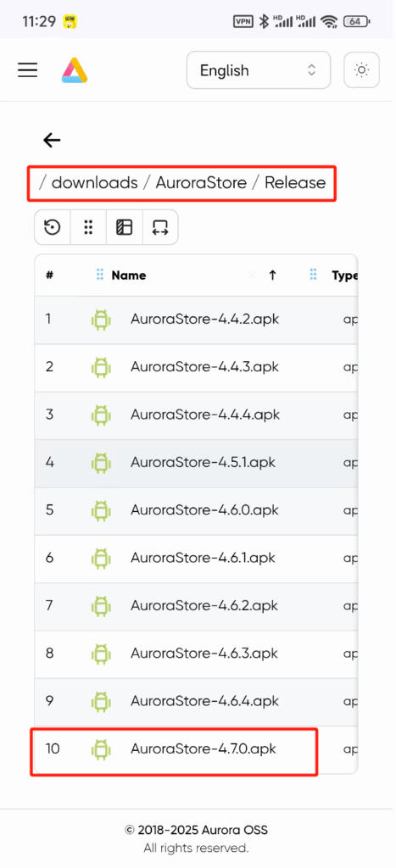396x868 pixels.
Task: Click the Android icon for AuroraStore-4.6.1.apk
Action: pos(101,558)
